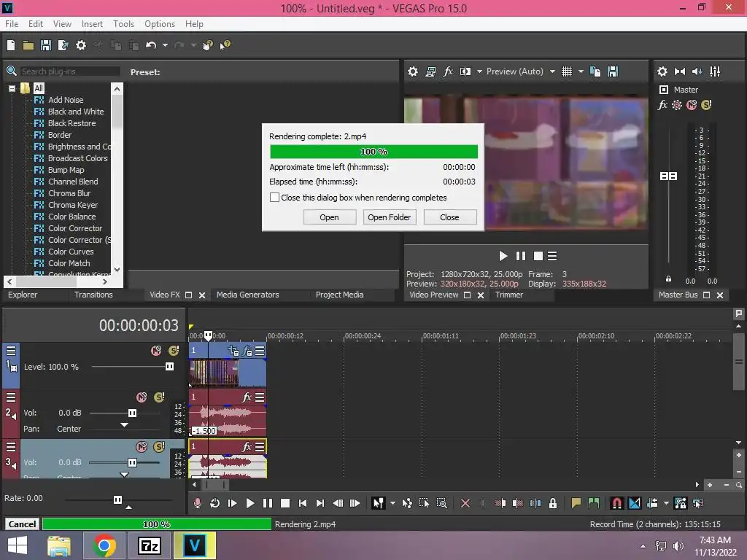Open the audio track 2 hamburger menu
747x560 pixels.
click(x=10, y=397)
